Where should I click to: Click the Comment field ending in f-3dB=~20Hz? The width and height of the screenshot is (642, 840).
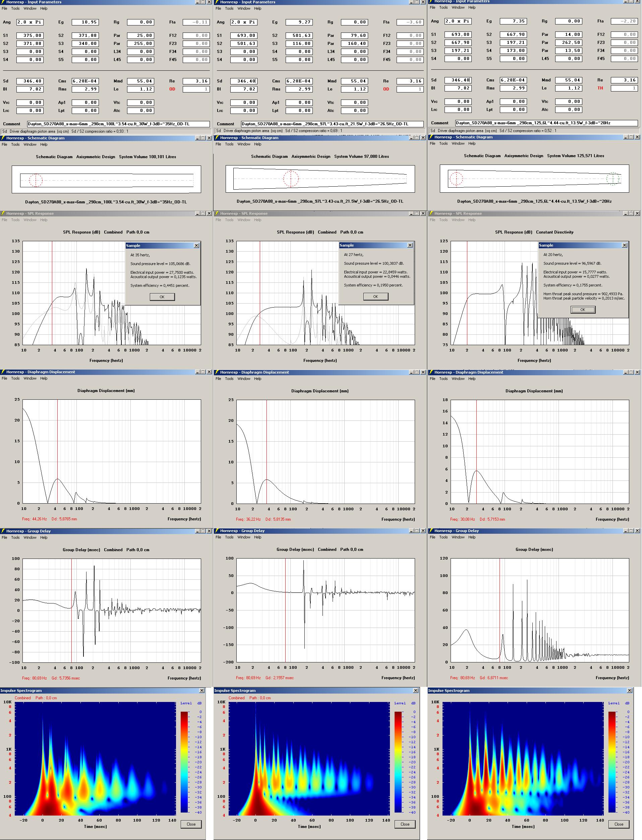tap(546, 123)
